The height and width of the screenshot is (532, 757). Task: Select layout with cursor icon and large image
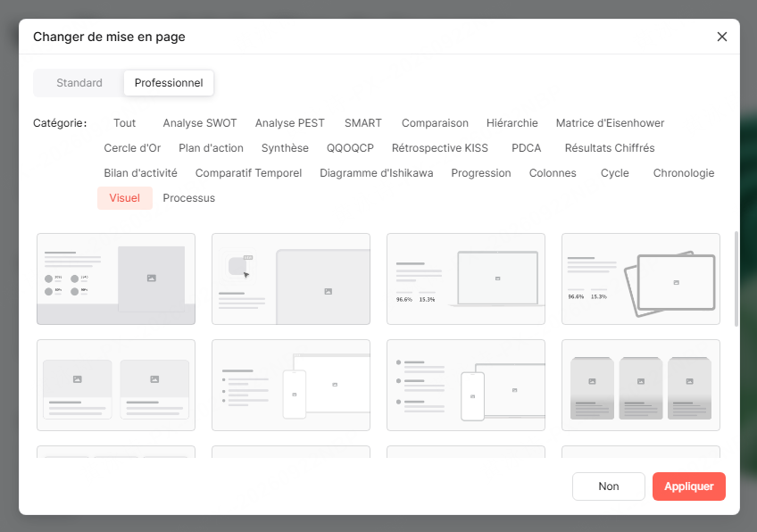pyautogui.click(x=291, y=279)
